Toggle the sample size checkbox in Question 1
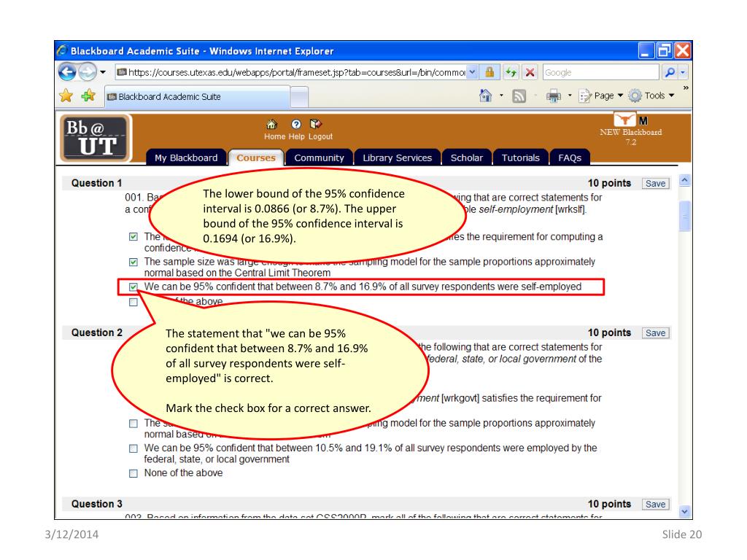 point(133,262)
